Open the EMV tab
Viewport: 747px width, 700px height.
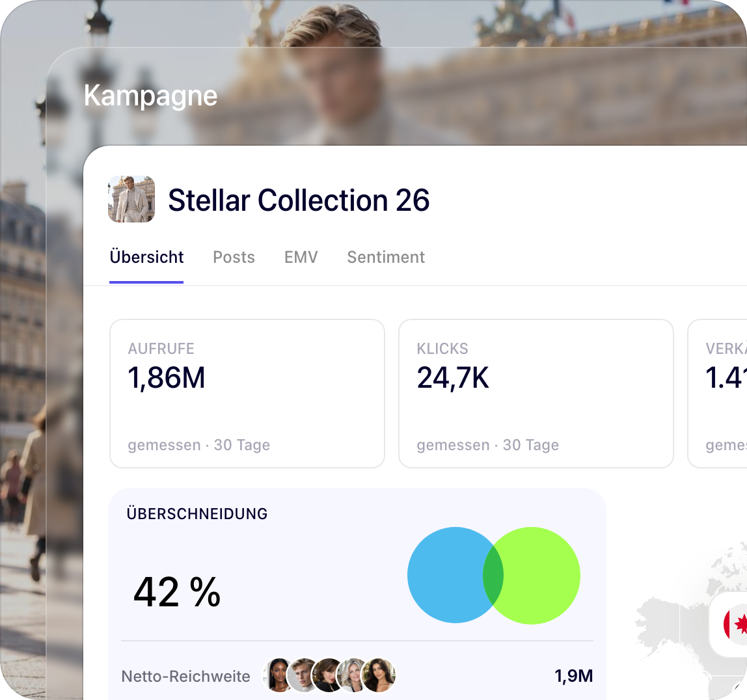tap(301, 257)
